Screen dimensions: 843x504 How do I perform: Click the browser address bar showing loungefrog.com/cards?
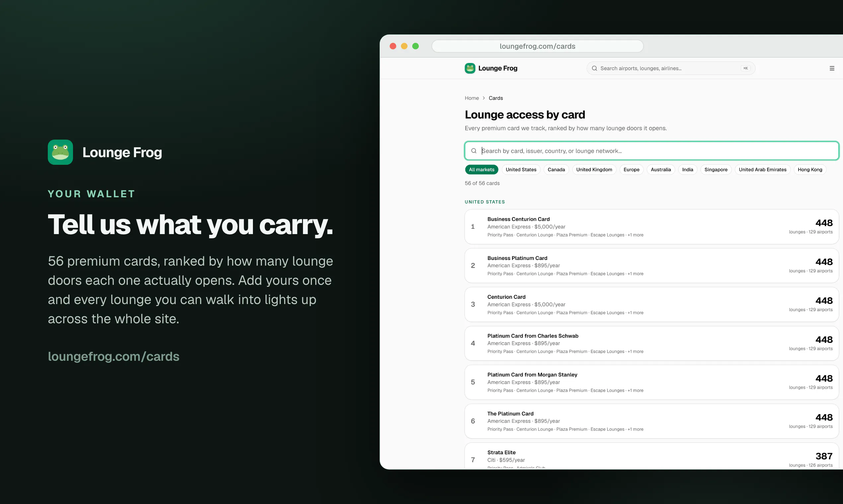[x=537, y=46]
